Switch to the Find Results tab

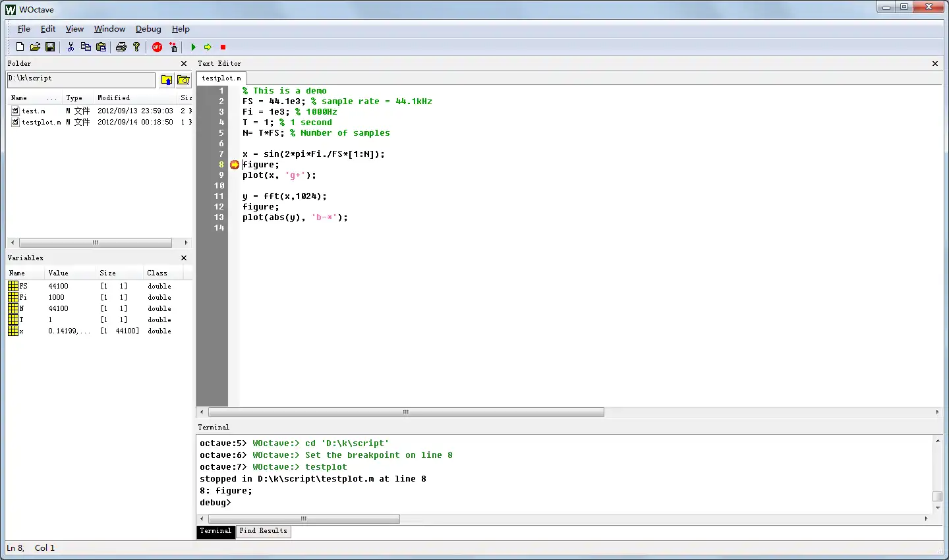click(x=264, y=531)
